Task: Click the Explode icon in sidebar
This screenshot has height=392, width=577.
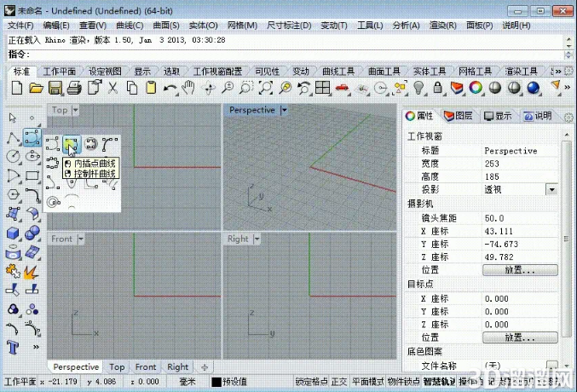Action: tap(32, 272)
